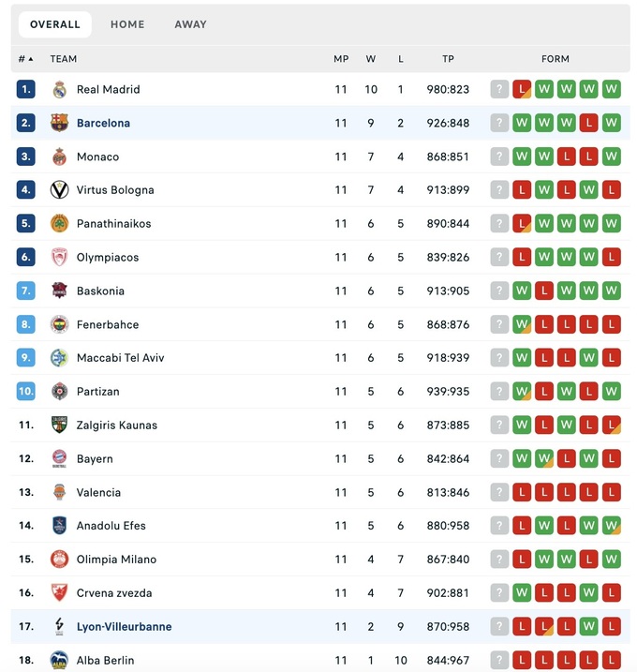Screen dimensions: 637x672
Task: Click Barcelona's red L form badge
Action: (x=589, y=123)
